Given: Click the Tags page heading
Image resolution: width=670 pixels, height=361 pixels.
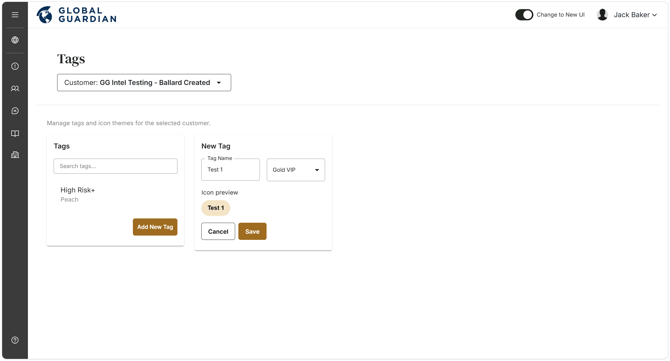Looking at the screenshot, I should (x=71, y=59).
